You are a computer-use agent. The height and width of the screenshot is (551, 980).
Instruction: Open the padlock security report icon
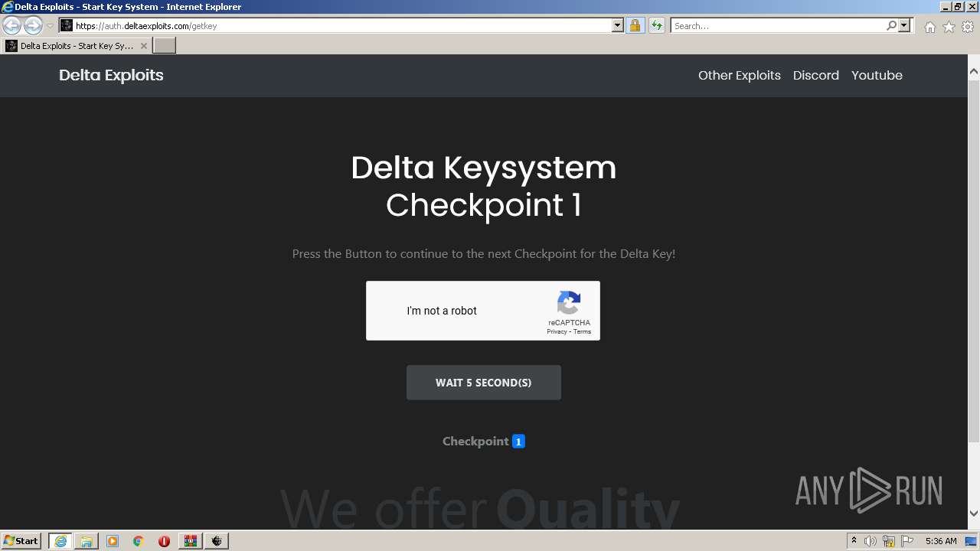[x=635, y=26]
